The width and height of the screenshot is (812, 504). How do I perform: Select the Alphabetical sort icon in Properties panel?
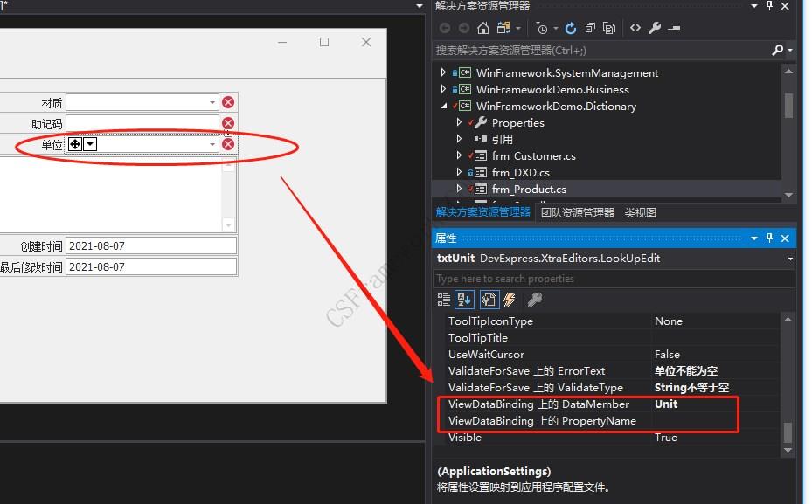click(463, 300)
